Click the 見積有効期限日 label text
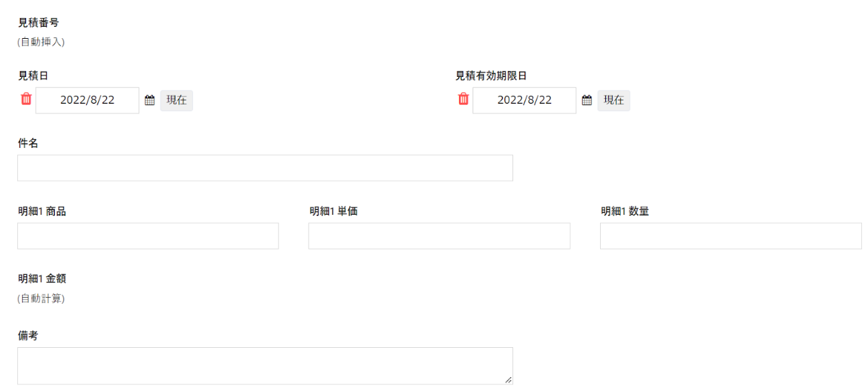868x392 pixels. click(x=491, y=76)
